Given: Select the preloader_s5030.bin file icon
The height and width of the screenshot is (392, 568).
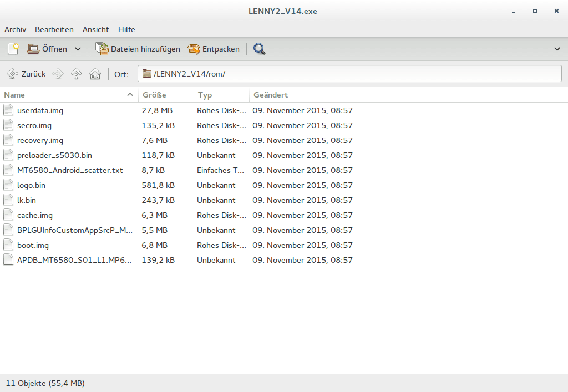Looking at the screenshot, I should pyautogui.click(x=8, y=155).
